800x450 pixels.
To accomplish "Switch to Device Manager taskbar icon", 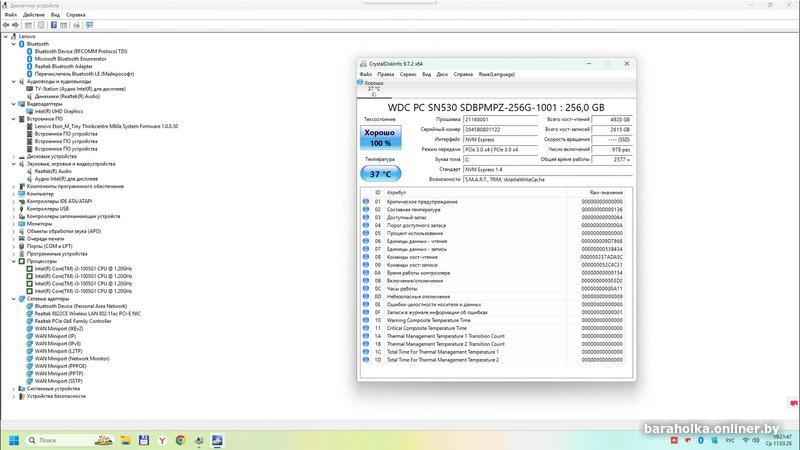I will point(199,440).
